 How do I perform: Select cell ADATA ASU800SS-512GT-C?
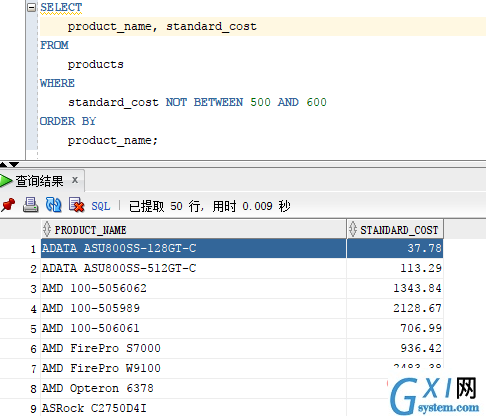193,268
